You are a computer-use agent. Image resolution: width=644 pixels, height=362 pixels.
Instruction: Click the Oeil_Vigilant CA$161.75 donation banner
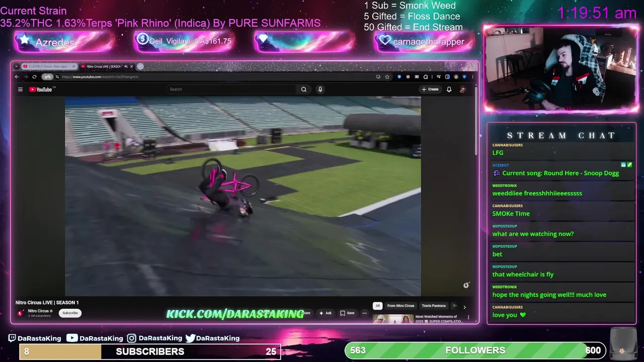coord(185,41)
